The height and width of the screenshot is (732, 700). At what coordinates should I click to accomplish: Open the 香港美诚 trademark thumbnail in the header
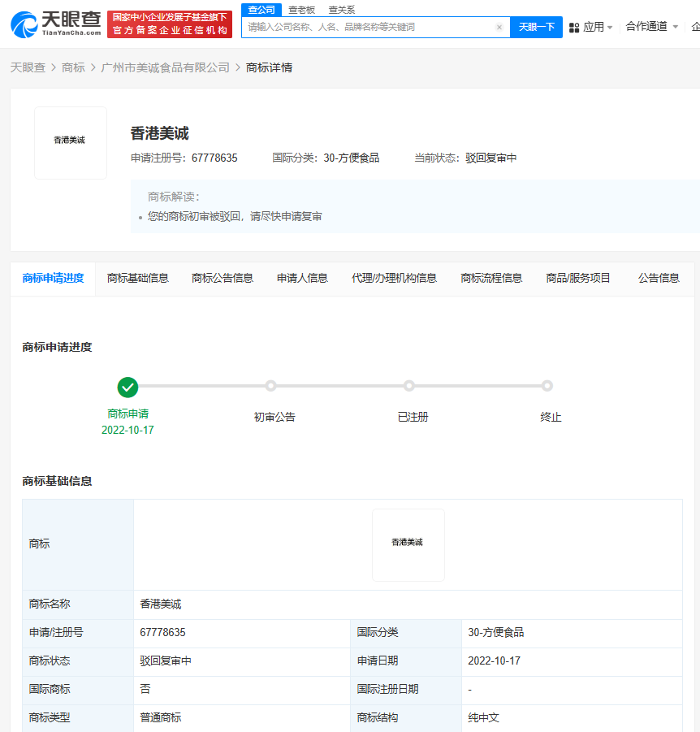pos(71,143)
